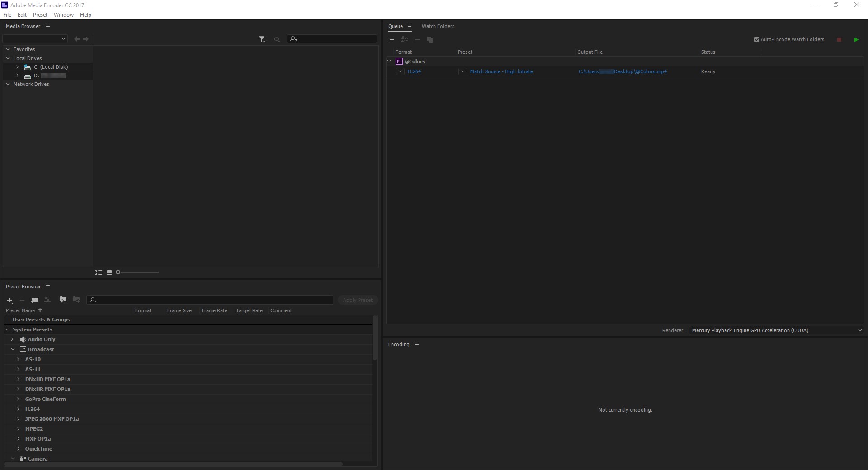The width and height of the screenshot is (868, 470).
Task: Open preset settings in the Preset Browser
Action: (x=47, y=300)
